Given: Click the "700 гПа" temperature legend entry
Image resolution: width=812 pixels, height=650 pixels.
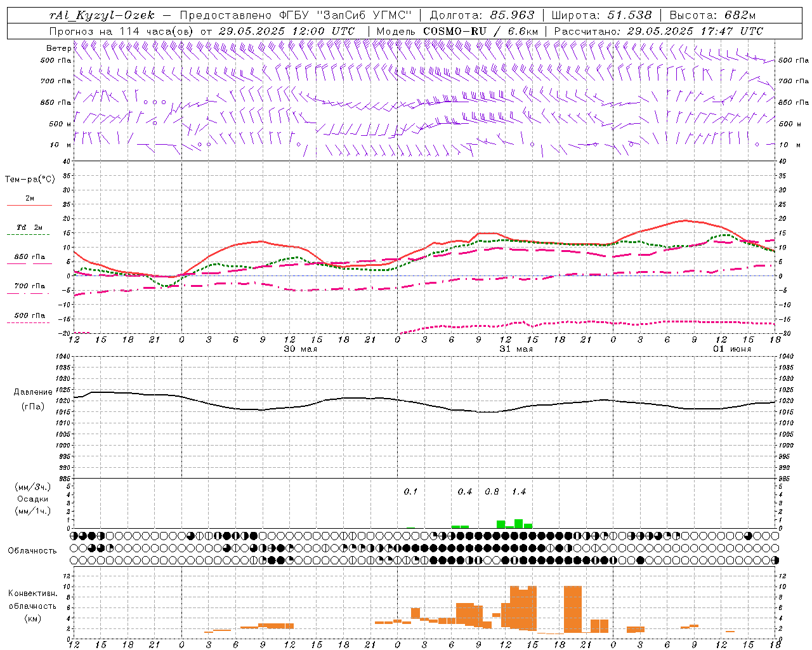Looking at the screenshot, I should tap(30, 286).
